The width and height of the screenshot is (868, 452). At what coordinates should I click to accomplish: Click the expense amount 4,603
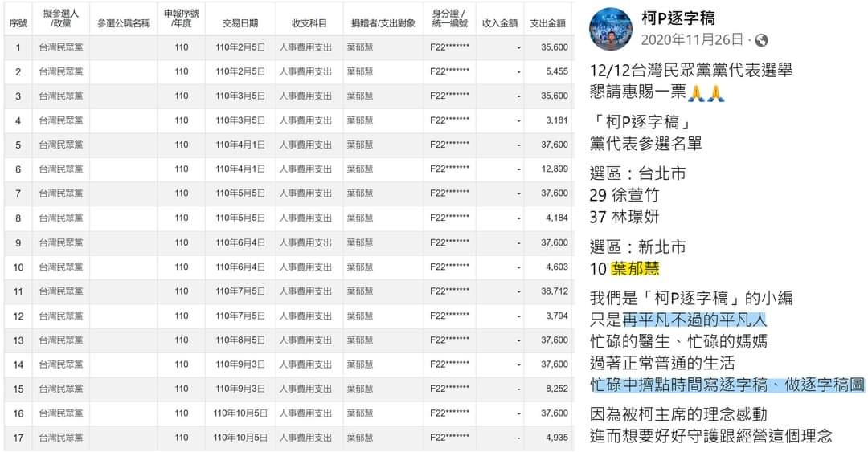pos(556,267)
